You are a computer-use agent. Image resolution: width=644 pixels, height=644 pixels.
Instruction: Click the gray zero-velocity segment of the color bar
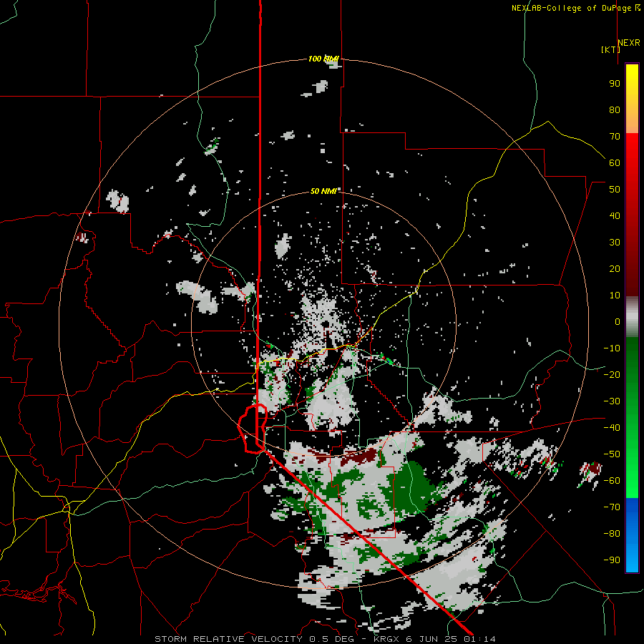pyautogui.click(x=632, y=317)
